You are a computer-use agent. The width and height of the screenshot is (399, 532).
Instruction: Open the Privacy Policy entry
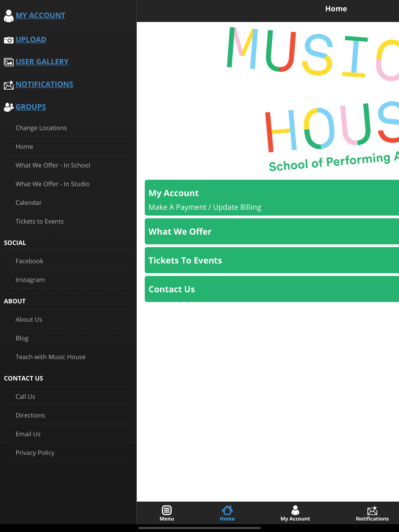pos(68,453)
